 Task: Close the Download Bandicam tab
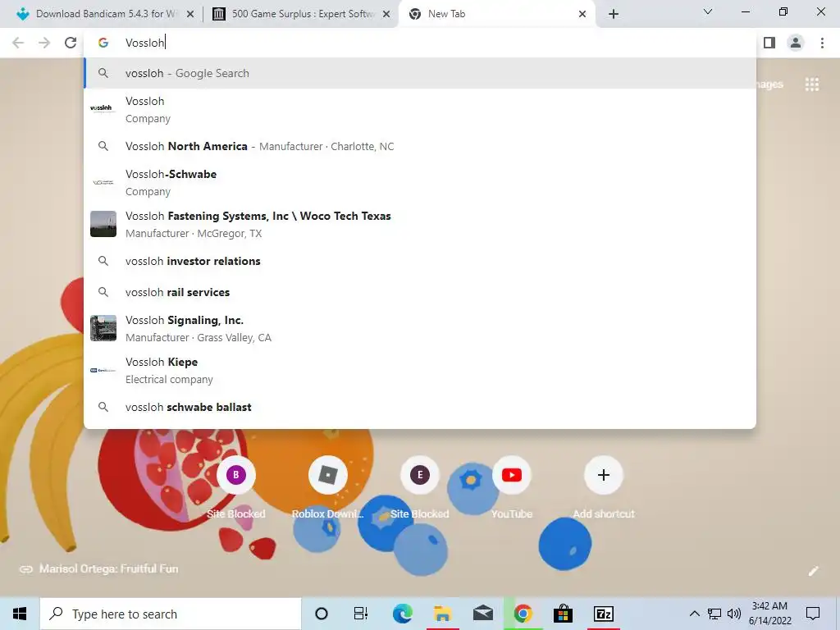click(189, 14)
